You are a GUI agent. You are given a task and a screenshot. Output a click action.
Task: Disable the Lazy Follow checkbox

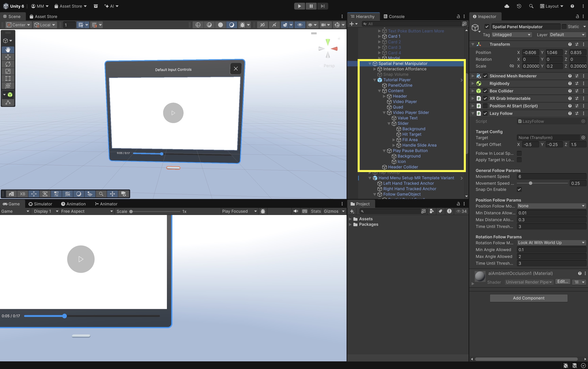click(485, 114)
